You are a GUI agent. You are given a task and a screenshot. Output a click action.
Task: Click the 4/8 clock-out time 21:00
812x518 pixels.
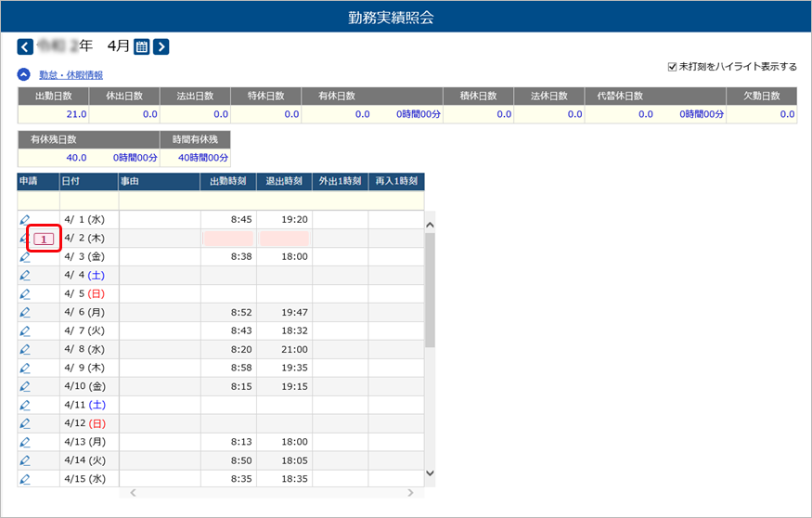coord(295,350)
